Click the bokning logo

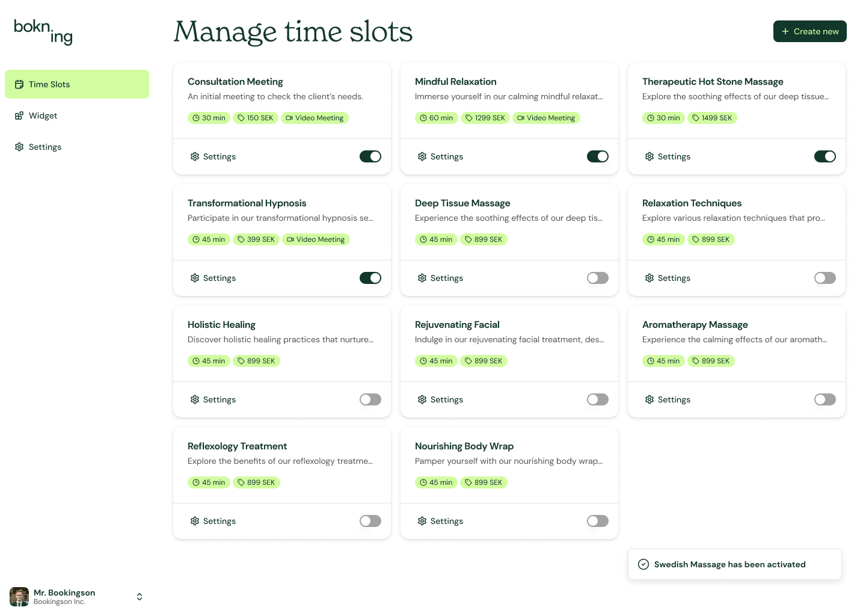point(43,31)
